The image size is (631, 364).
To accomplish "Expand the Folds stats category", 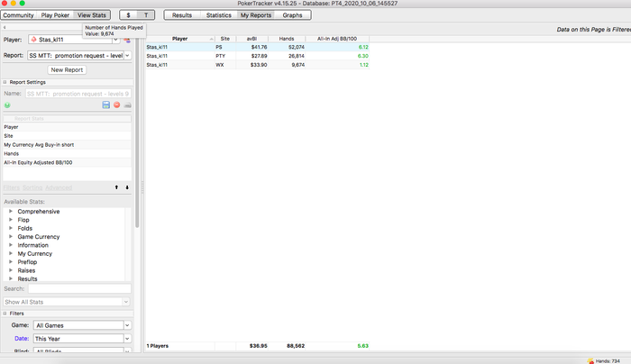I will point(11,228).
